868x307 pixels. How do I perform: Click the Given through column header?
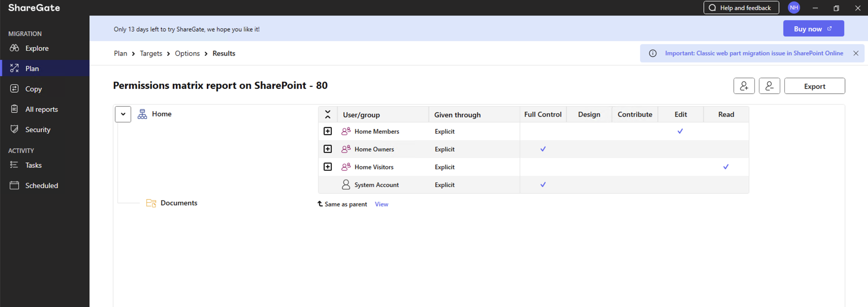point(474,114)
